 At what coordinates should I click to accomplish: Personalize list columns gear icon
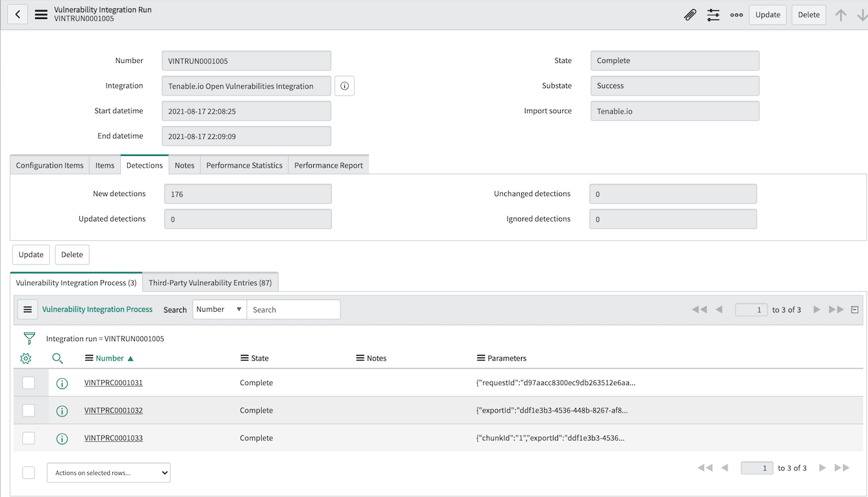(x=26, y=358)
